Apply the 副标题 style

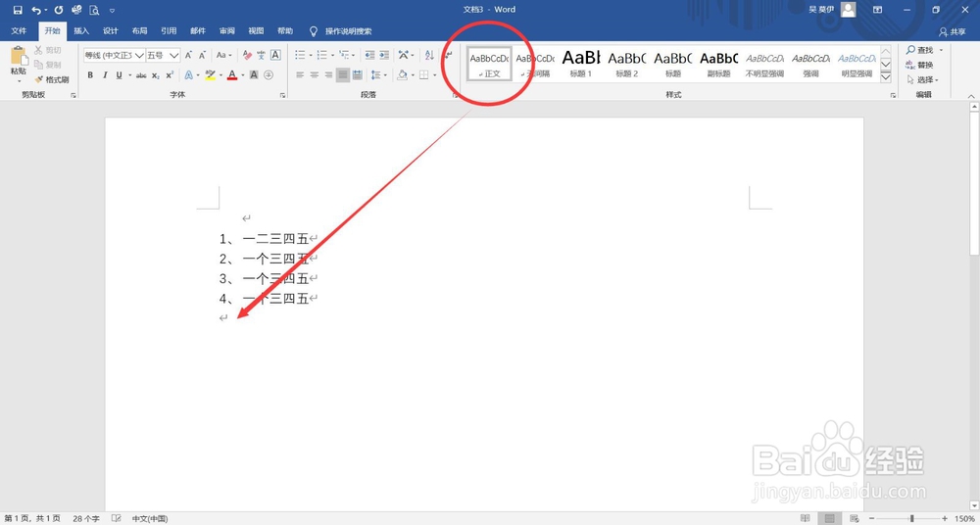[x=718, y=63]
